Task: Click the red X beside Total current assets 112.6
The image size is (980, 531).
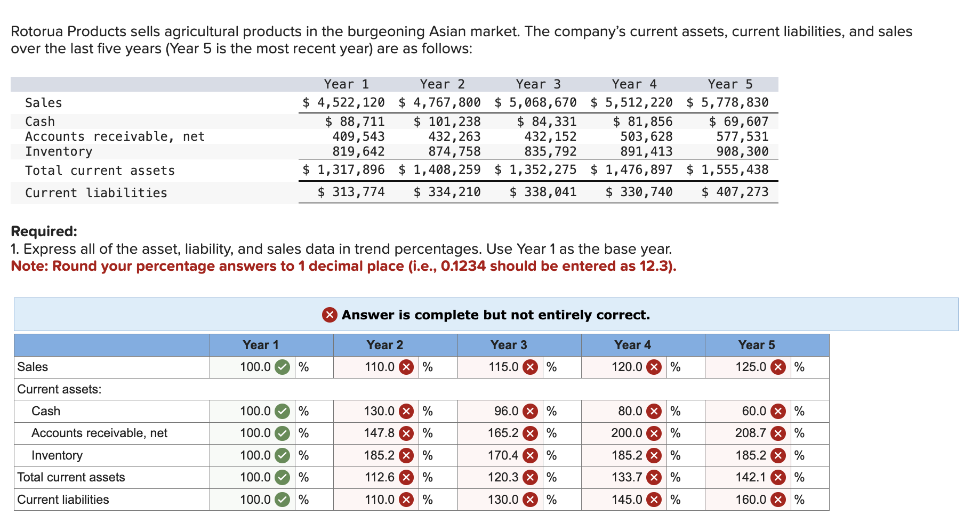Action: point(406,478)
